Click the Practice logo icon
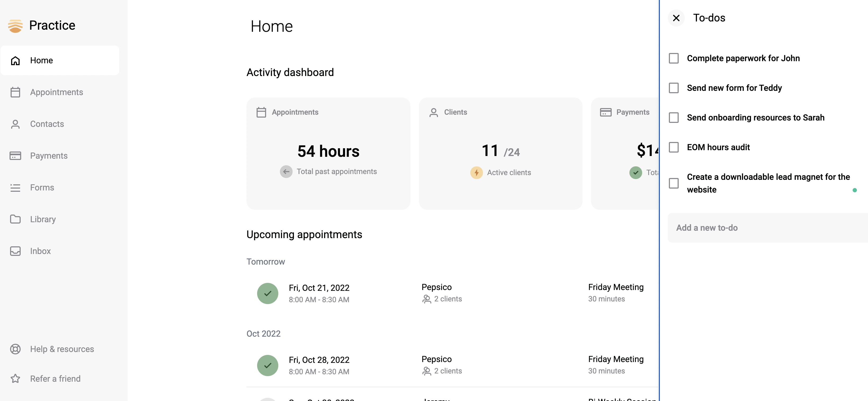The width and height of the screenshot is (868, 401). [x=15, y=26]
